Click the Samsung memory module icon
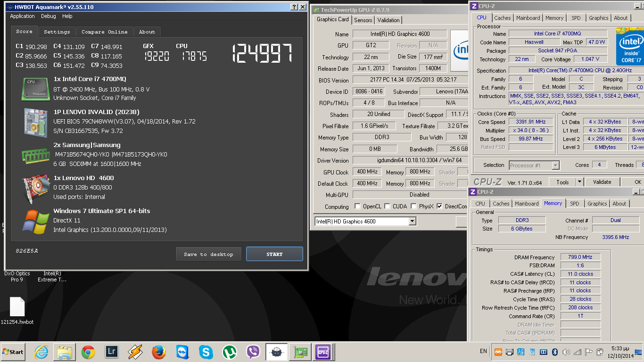The image size is (644, 362). coord(36,155)
